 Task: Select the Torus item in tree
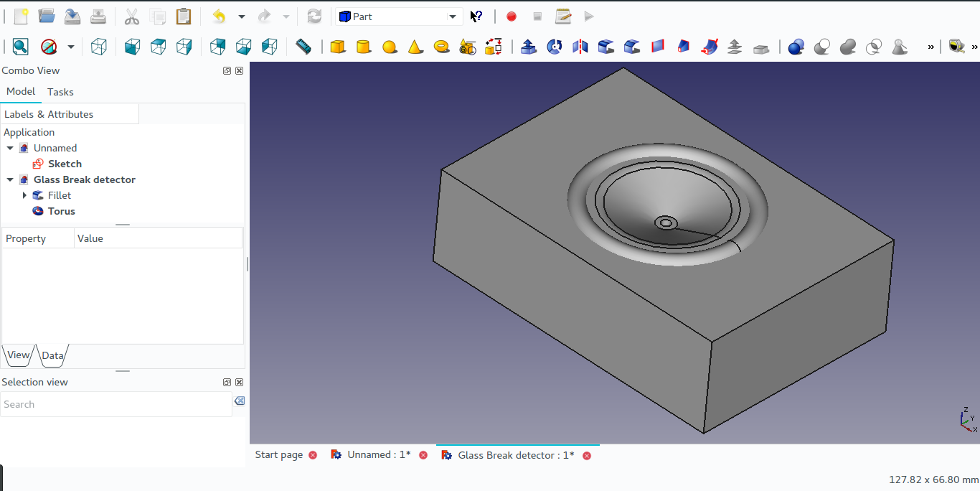(x=61, y=211)
